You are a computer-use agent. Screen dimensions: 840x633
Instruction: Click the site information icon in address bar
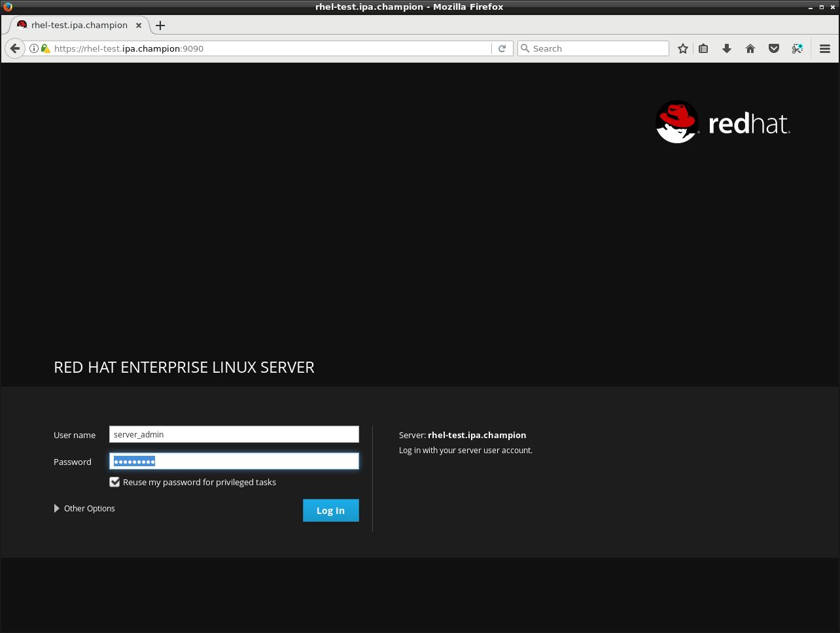(x=34, y=48)
